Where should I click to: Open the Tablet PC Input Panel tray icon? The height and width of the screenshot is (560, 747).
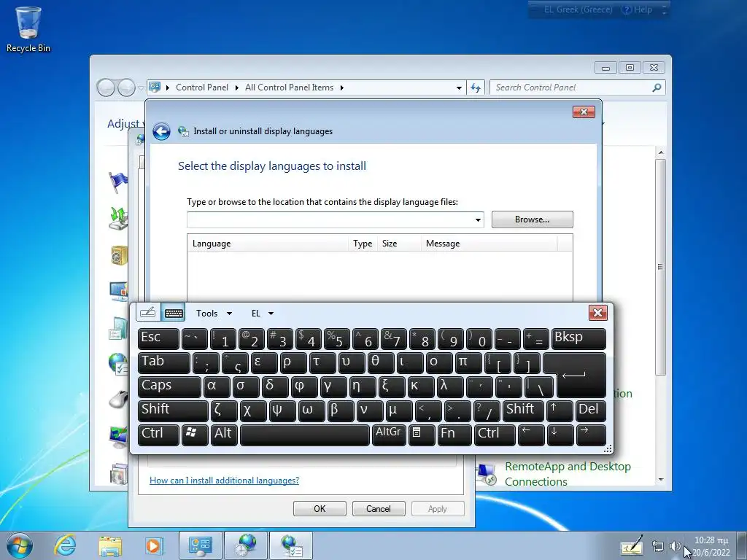click(632, 545)
